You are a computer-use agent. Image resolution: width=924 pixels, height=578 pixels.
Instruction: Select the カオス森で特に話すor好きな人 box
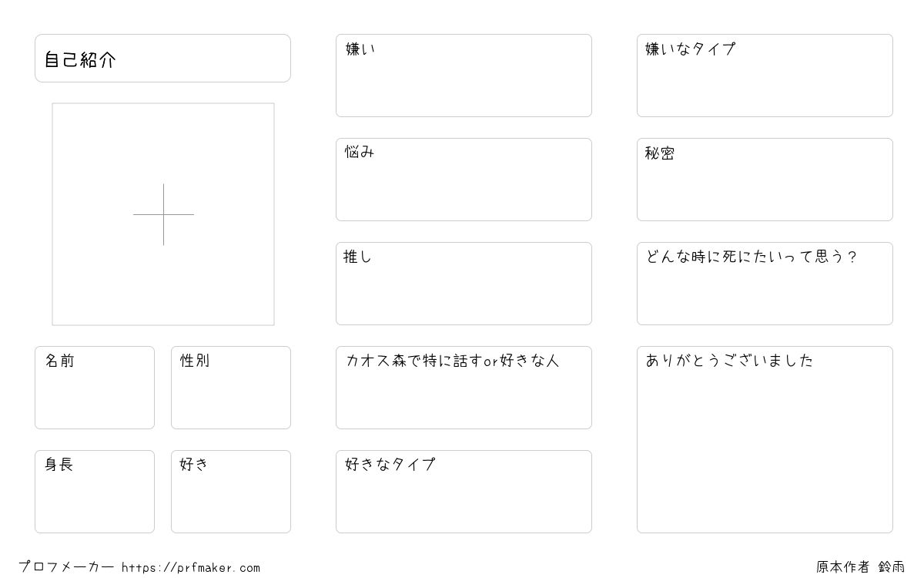pos(464,388)
